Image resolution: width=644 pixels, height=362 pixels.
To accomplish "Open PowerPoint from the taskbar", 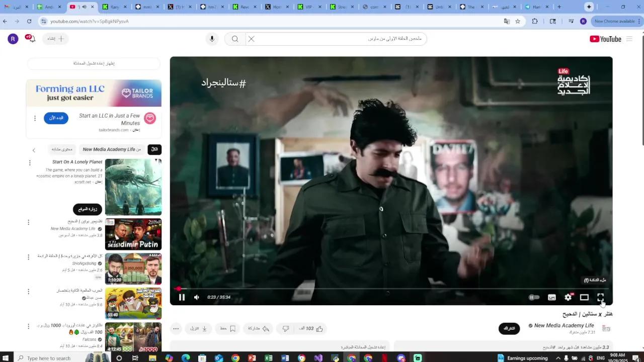I will coord(252,358).
